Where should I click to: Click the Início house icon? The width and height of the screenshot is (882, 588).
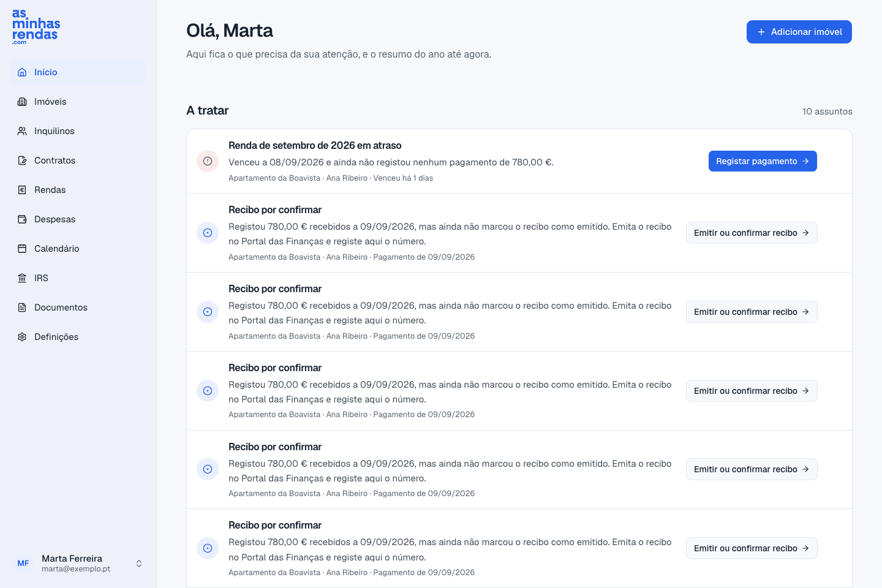click(22, 72)
